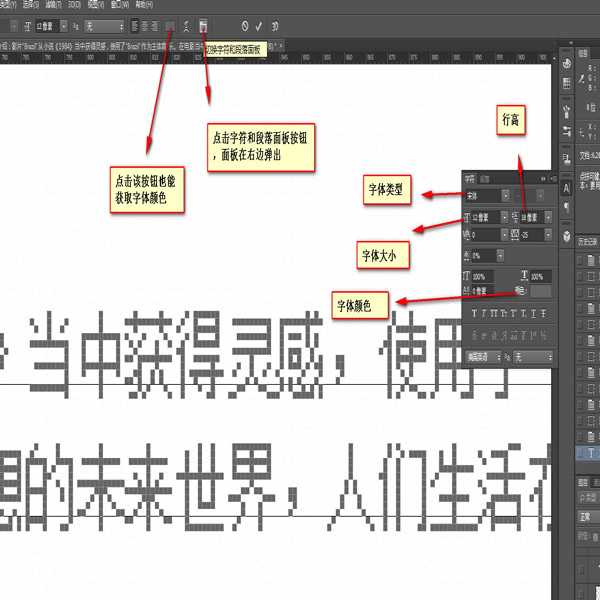The height and width of the screenshot is (600, 600).
Task: Open the language dropdown in Character panel
Action: coord(484,357)
